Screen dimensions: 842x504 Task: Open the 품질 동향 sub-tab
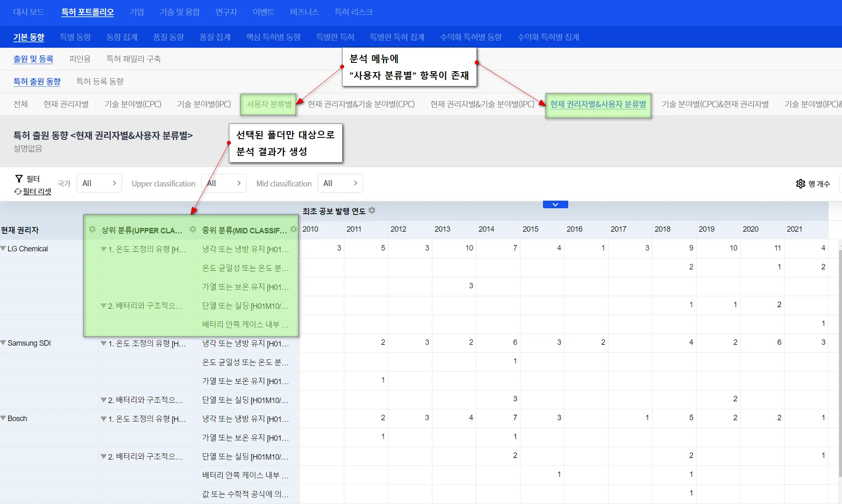coord(168,37)
